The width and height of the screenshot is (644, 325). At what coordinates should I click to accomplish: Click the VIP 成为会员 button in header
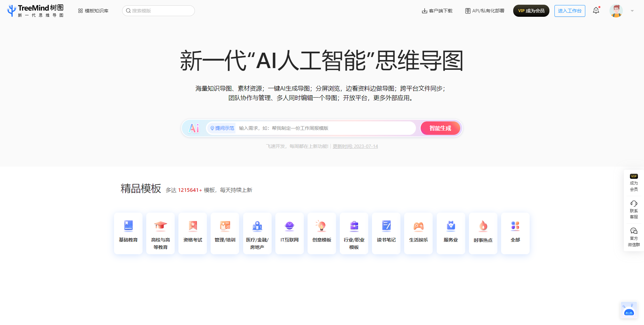[x=531, y=11]
